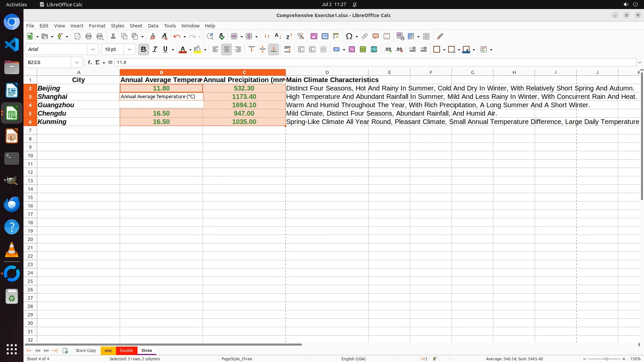Toggle Italic formatting

[x=155, y=50]
